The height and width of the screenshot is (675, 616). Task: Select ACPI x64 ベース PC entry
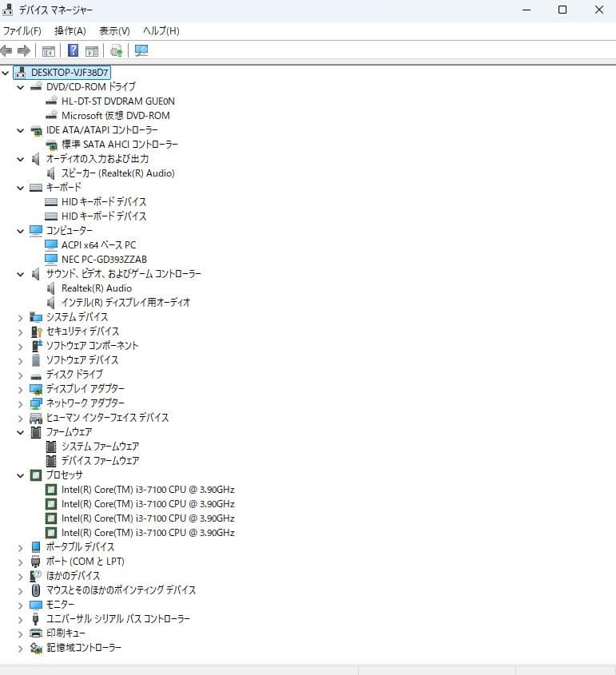tap(98, 245)
